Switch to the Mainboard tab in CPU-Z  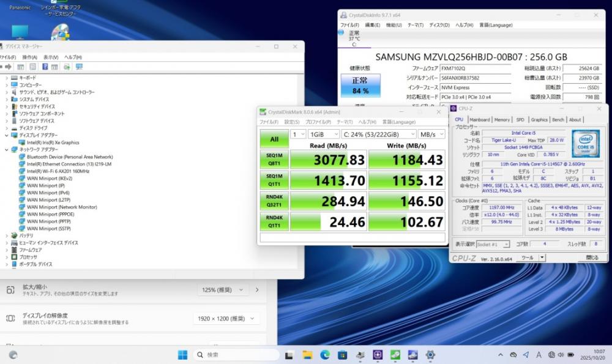[479, 120]
